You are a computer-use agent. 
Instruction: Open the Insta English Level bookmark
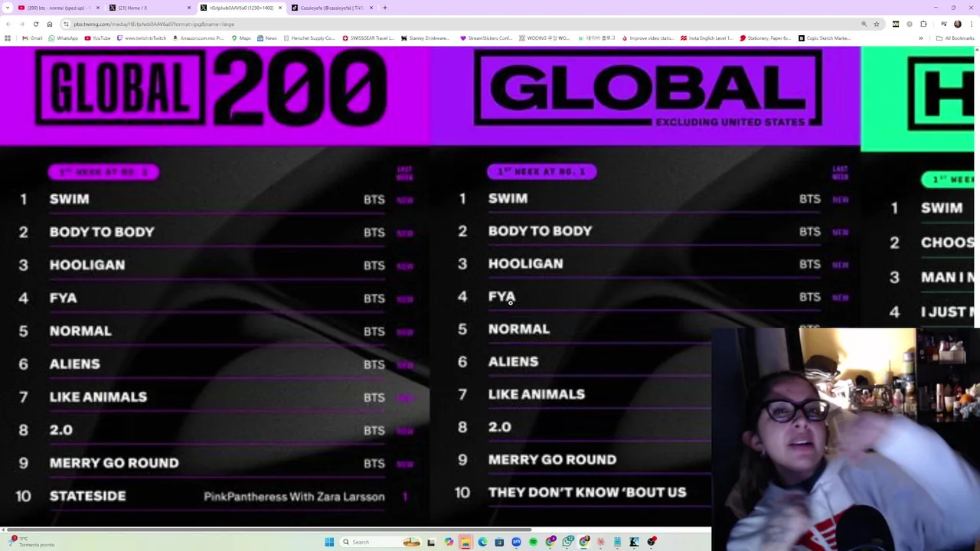[707, 37]
